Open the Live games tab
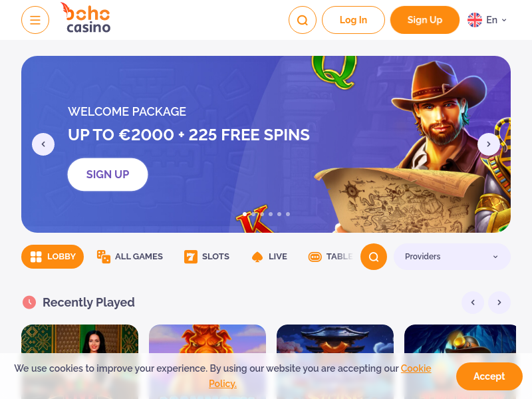The image size is (532, 399). (x=269, y=257)
